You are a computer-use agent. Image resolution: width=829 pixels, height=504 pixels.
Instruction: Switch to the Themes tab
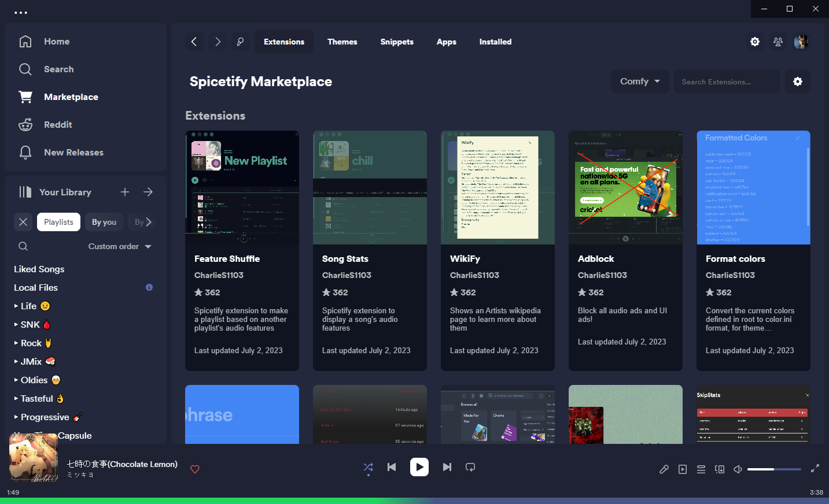[x=342, y=42]
